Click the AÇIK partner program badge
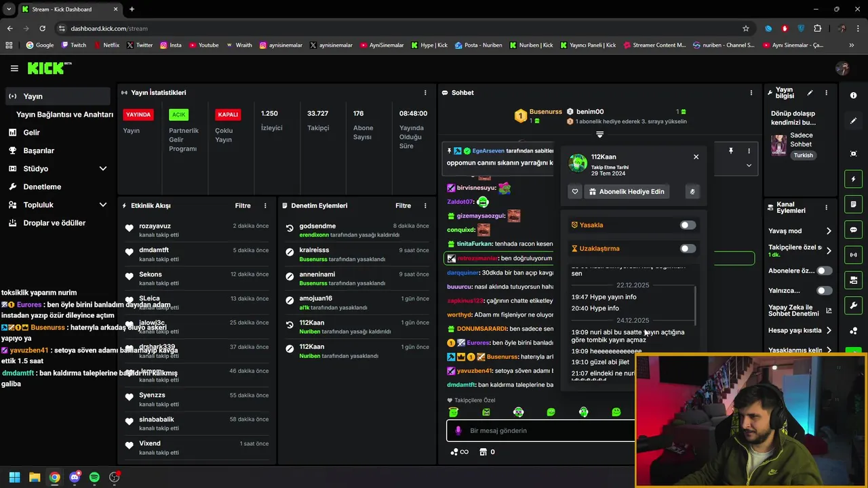Image resolution: width=868 pixels, height=488 pixels. coord(178,115)
